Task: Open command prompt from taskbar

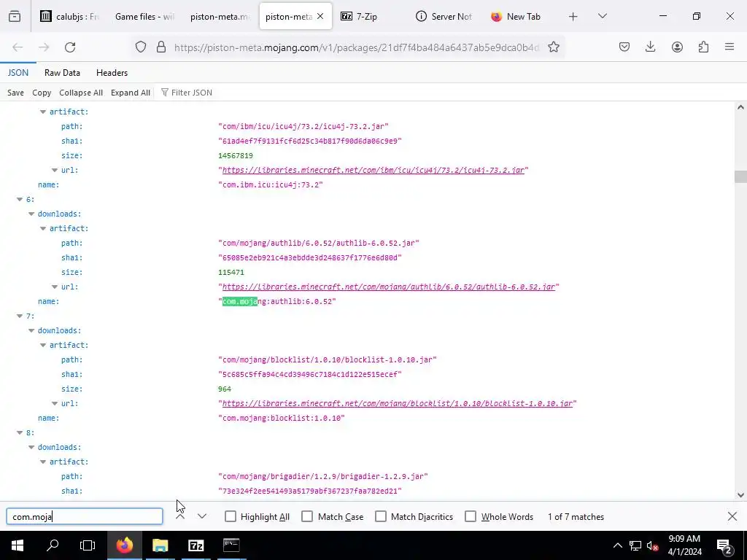Action: click(x=231, y=545)
